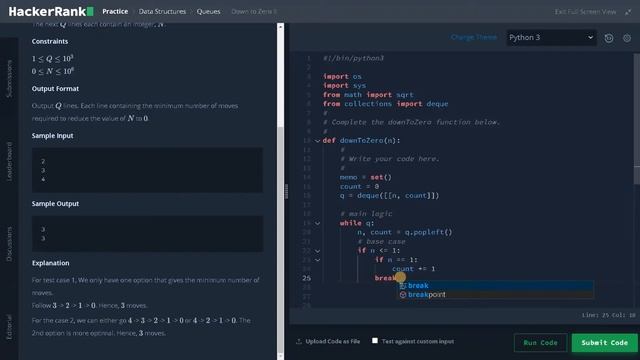Click line number 25 in the gutter
The height and width of the screenshot is (360, 640).
click(307, 278)
